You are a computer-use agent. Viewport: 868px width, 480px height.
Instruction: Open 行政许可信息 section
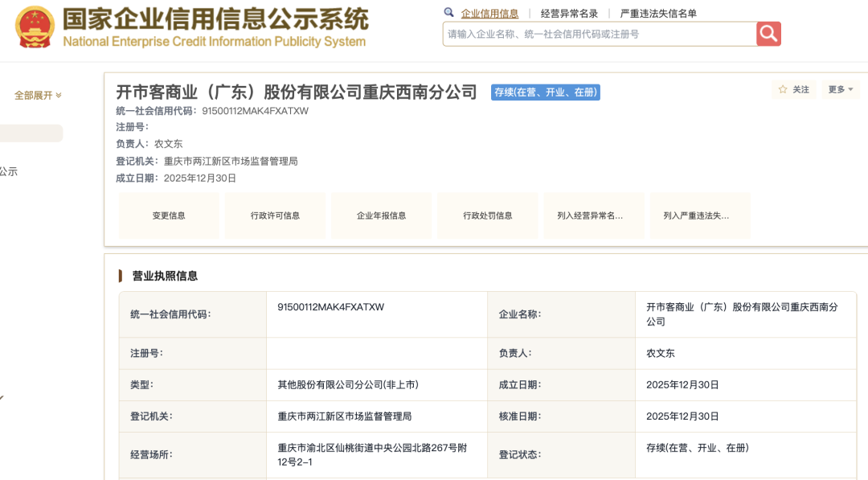(x=275, y=215)
